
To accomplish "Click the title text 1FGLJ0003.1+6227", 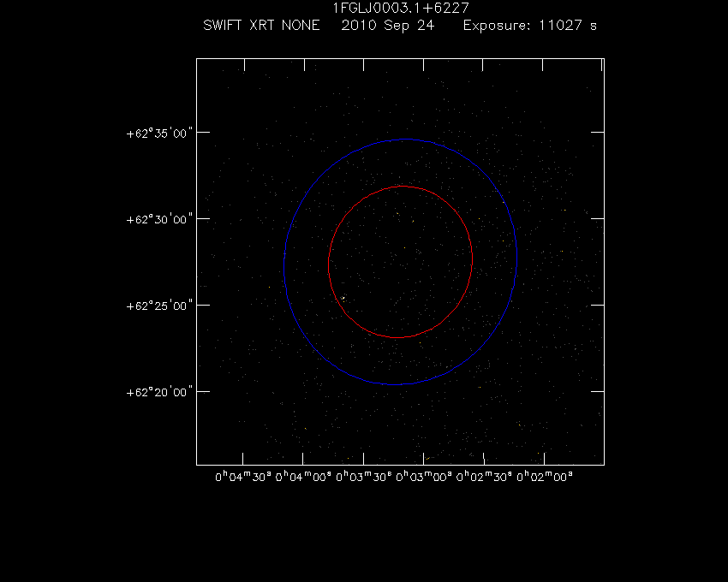I will pyautogui.click(x=401, y=8).
